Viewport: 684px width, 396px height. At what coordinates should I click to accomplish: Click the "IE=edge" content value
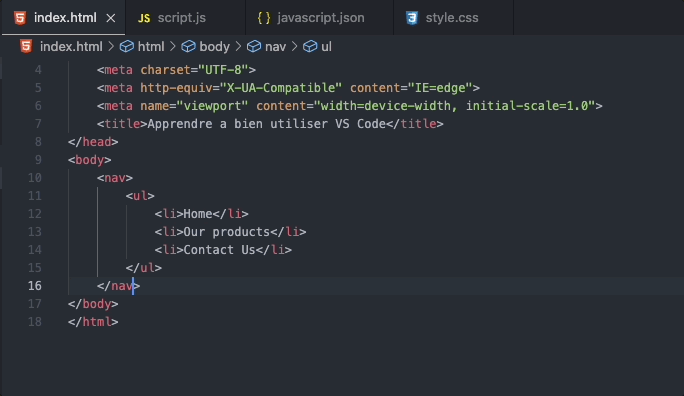(440, 88)
